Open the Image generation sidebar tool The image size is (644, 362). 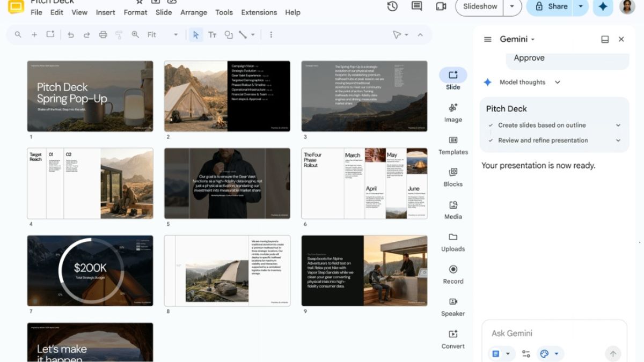tap(453, 112)
